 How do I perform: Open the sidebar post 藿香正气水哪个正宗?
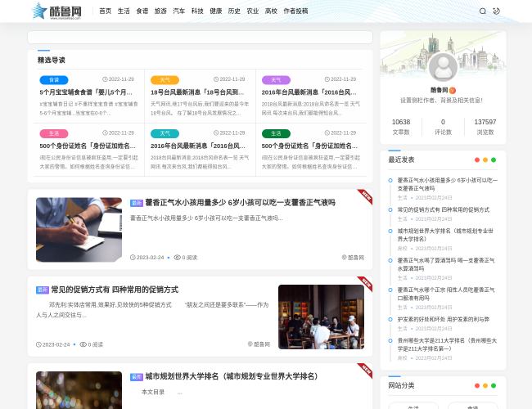pos(446,294)
